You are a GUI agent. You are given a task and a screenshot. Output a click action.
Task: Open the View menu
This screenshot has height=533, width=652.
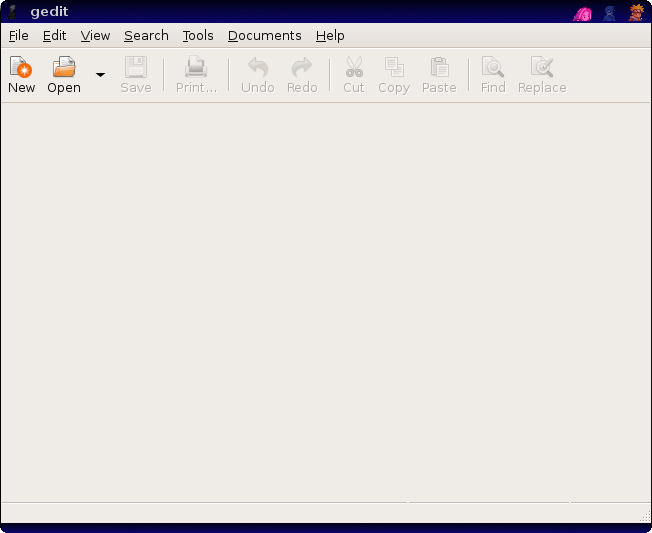coord(95,36)
